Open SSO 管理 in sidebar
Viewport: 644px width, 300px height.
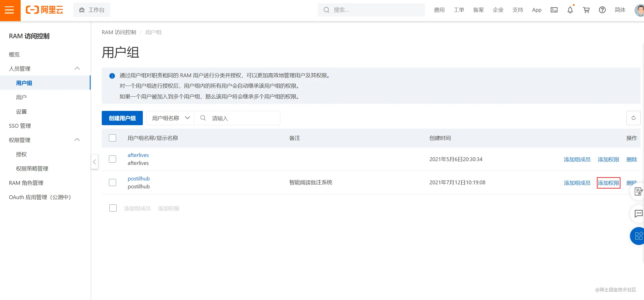point(20,126)
